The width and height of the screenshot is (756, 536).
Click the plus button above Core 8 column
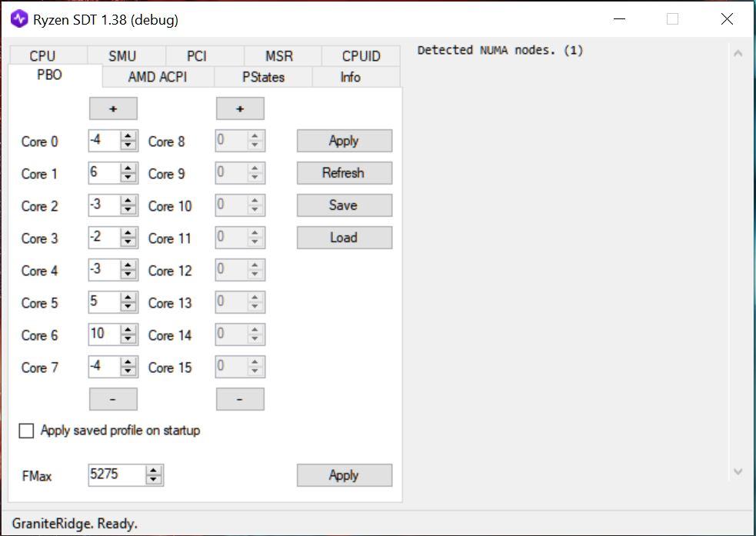[x=240, y=108]
